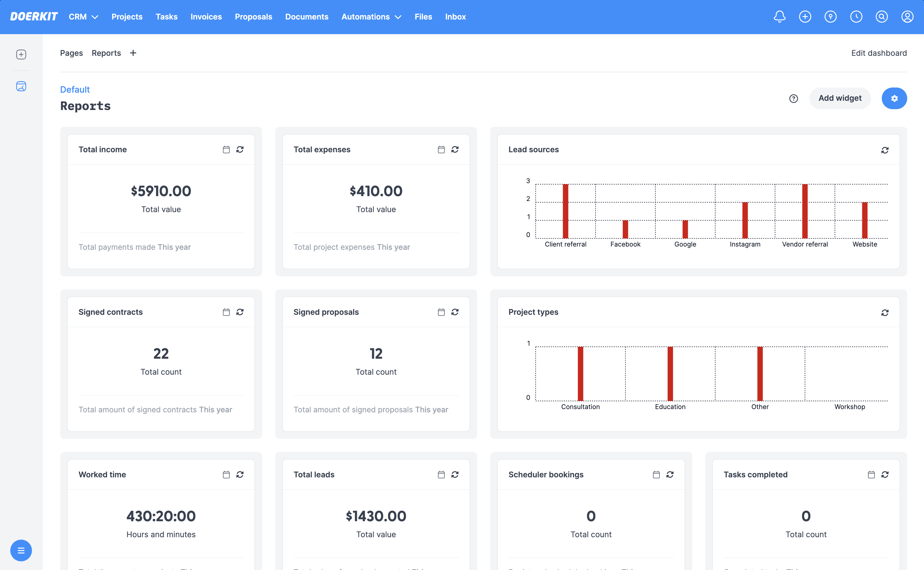The image size is (924, 570).
Task: Switch to the Pages tab
Action: (71, 53)
